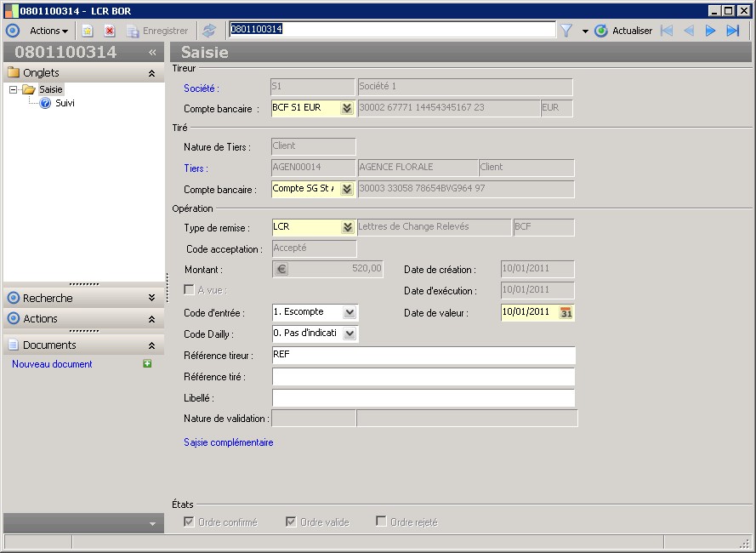Collapse the Documents panel
Viewport: 756px width, 553px height.
(x=151, y=345)
